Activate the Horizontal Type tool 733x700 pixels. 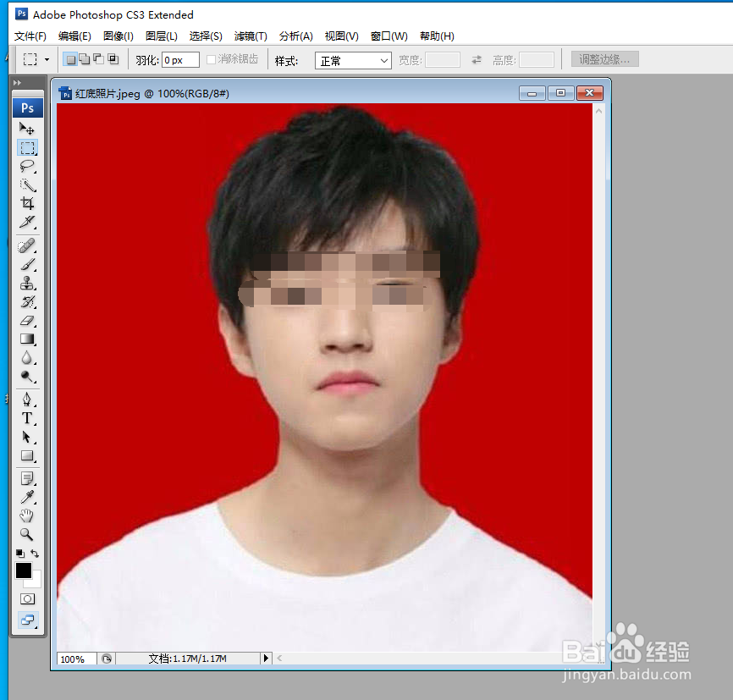(27, 416)
